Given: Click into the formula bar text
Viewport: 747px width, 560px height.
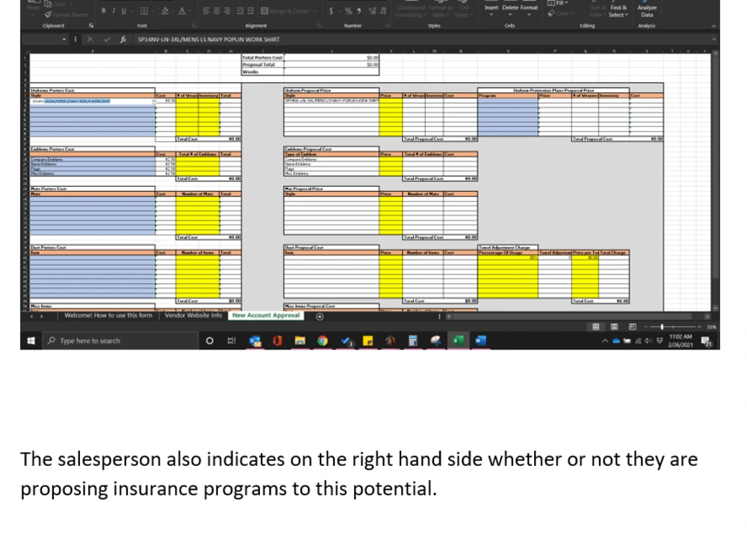Looking at the screenshot, I should 208,40.
